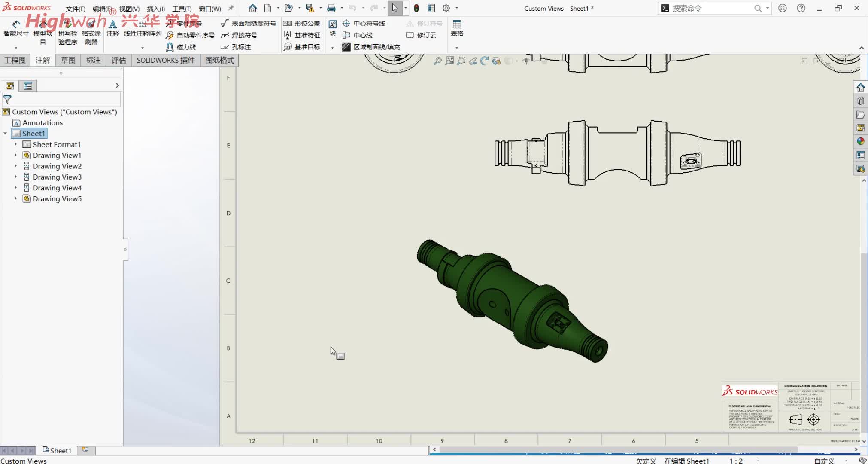Switch to the PropertyManager panel tab
This screenshot has height=464, width=868.
tap(28, 86)
